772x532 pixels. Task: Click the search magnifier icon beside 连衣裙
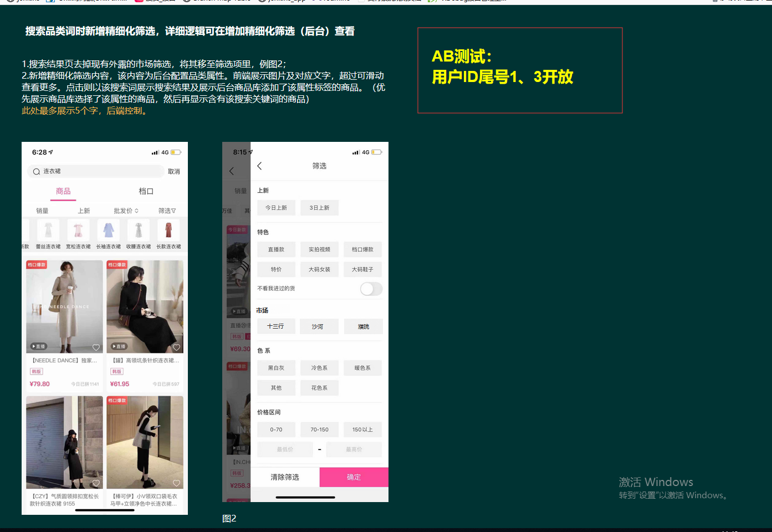tap(36, 172)
